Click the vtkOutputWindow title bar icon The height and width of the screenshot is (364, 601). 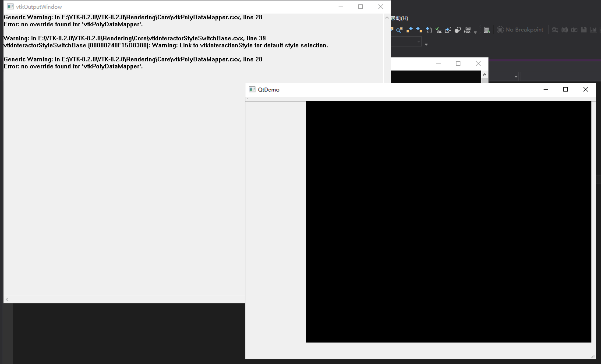pos(10,7)
